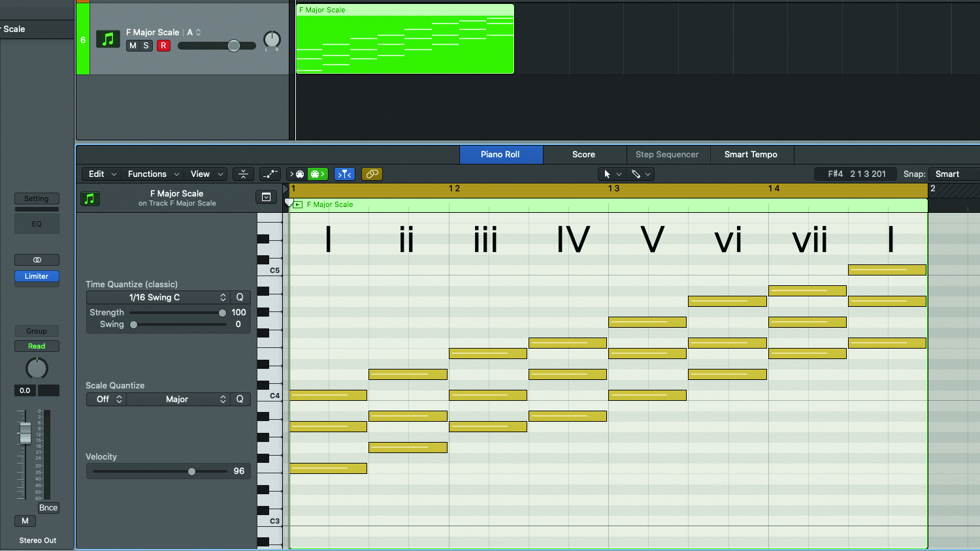Image resolution: width=980 pixels, height=551 pixels.
Task: Click the Collapse Mode icon in the Piano Roll toolbar
Action: click(243, 174)
